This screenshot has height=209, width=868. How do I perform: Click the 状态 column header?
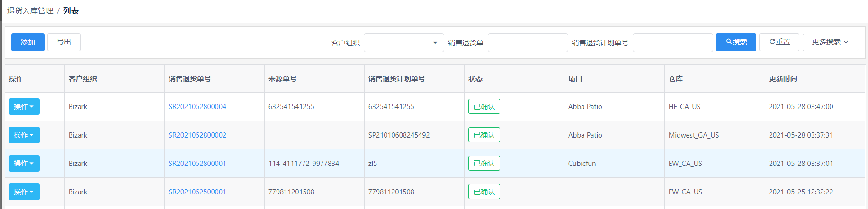(475, 79)
